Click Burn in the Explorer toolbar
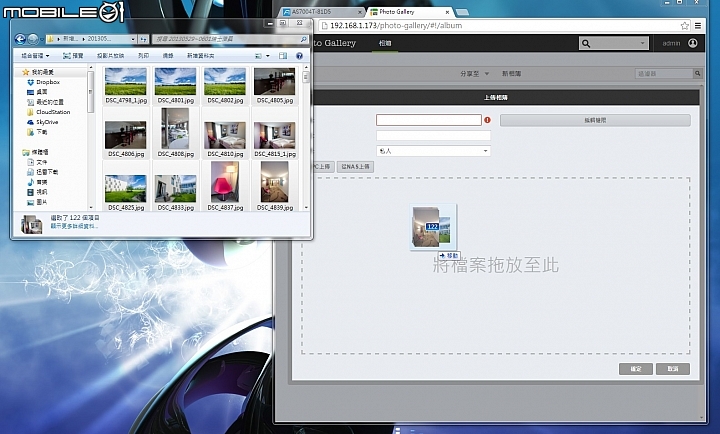Image resolution: width=720 pixels, height=434 pixels. click(168, 56)
